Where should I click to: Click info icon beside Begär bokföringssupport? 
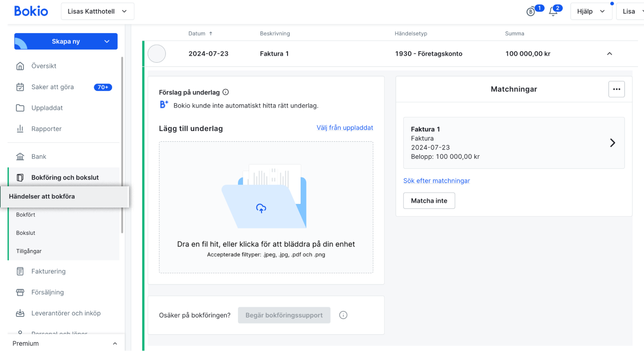(x=343, y=315)
